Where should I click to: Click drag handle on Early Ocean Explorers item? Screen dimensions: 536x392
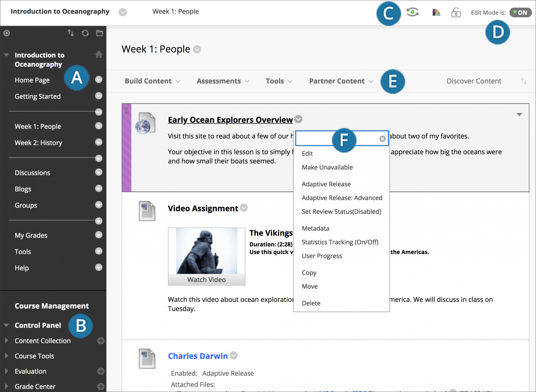[x=127, y=111]
